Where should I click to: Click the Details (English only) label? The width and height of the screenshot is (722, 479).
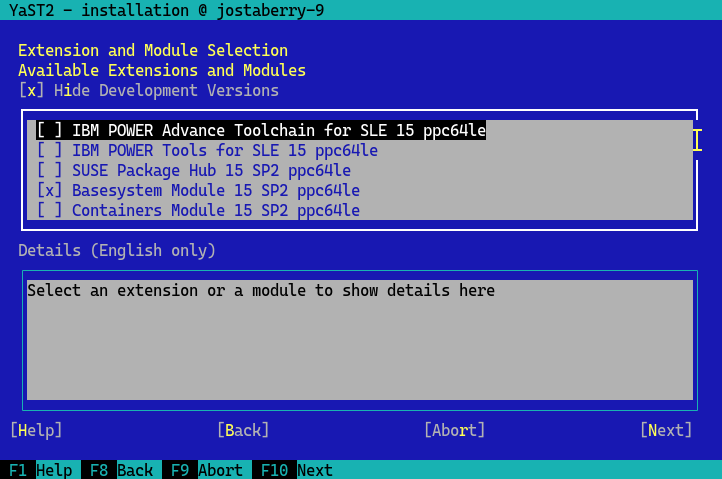(x=117, y=250)
